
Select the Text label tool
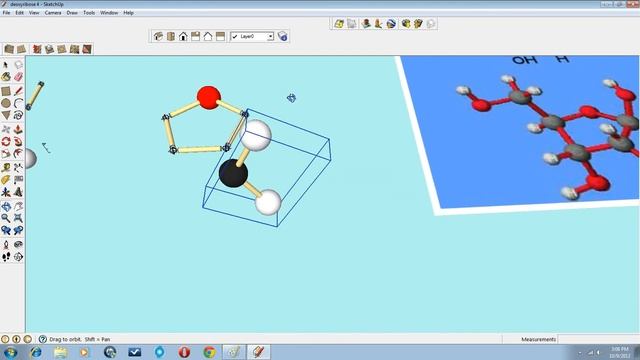[18, 180]
